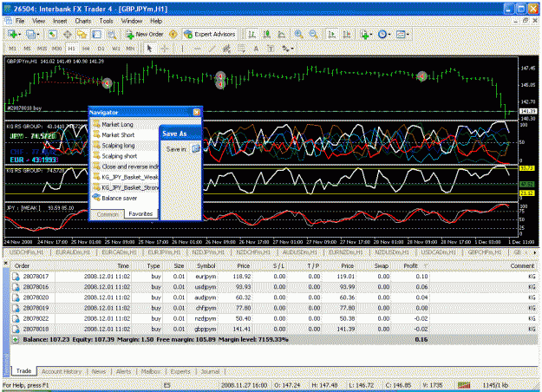Image resolution: width=542 pixels, height=392 pixels.
Task: Enable chart auto scroll
Action: point(331,34)
